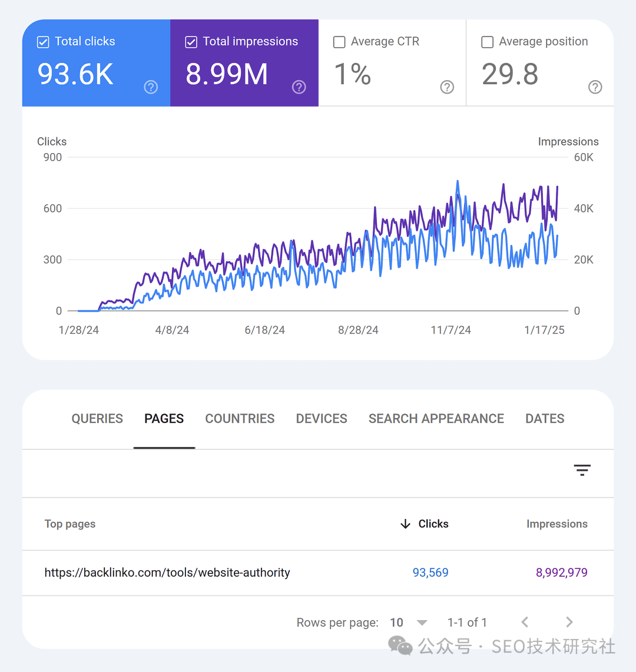636x672 pixels.
Task: Uncheck the Total impressions checkbox
Action: tap(191, 42)
